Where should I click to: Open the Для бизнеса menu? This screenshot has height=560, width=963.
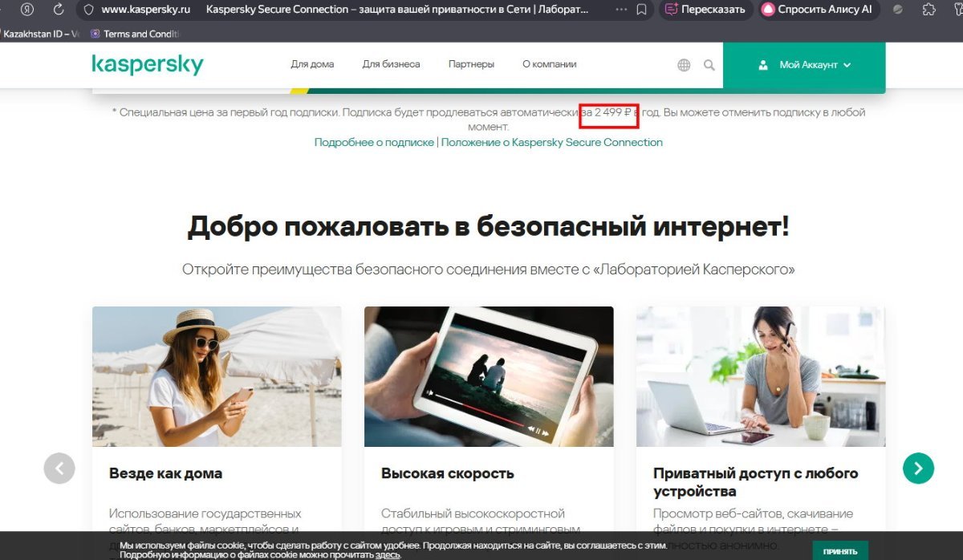(x=391, y=64)
